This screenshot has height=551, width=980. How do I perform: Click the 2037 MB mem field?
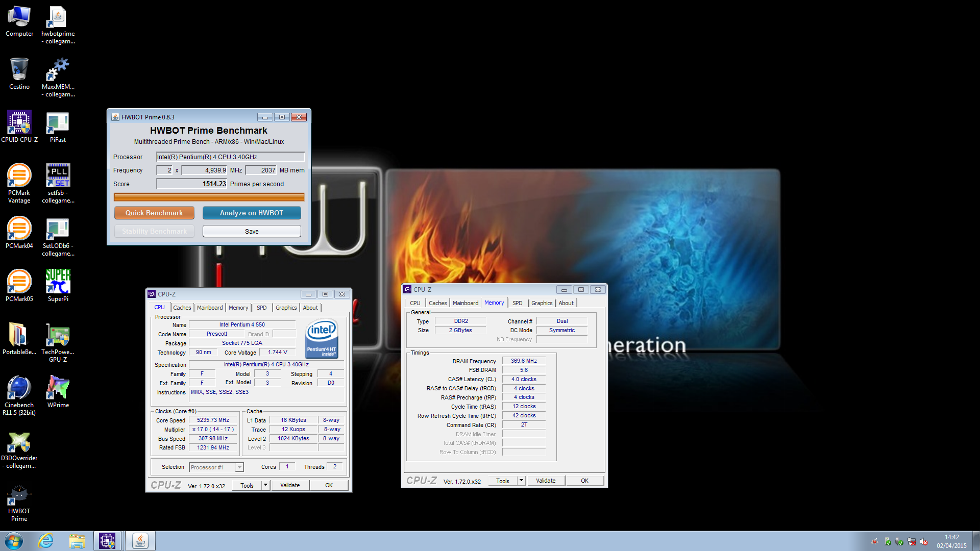click(261, 170)
